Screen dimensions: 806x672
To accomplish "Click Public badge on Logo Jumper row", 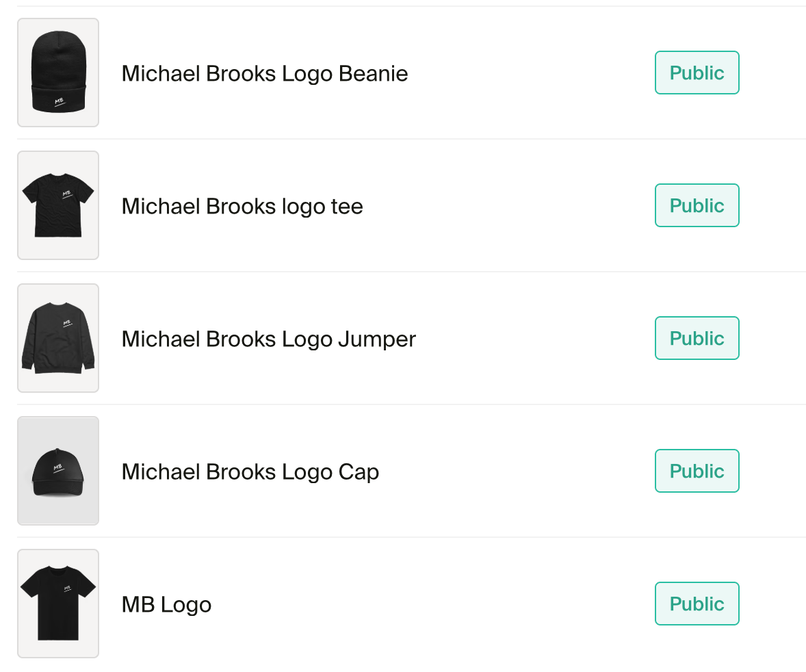I will pos(697,338).
